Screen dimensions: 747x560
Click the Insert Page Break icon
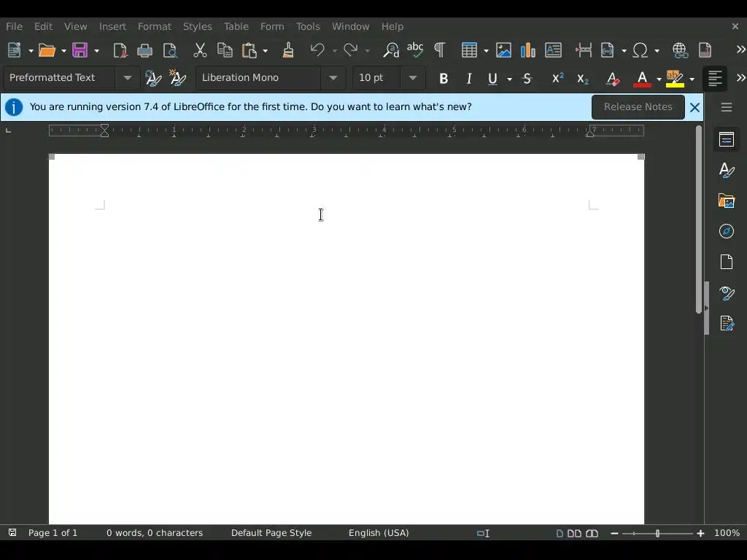(x=584, y=50)
